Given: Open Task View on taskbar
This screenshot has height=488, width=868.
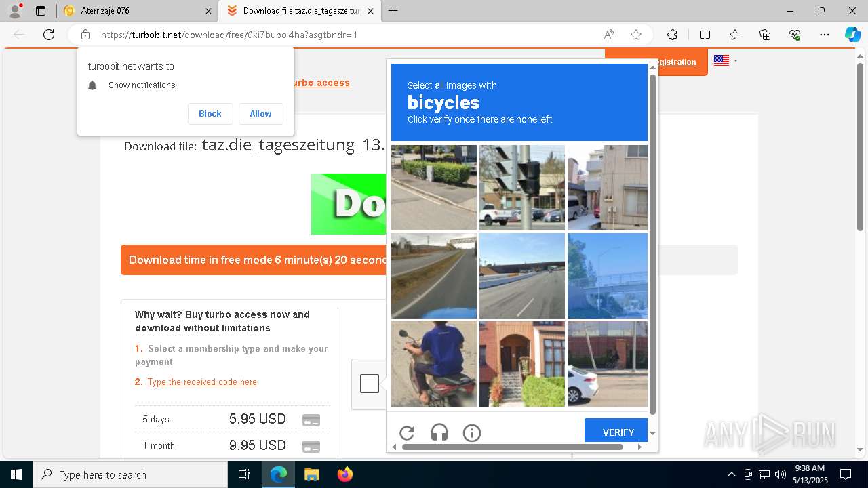Looking at the screenshot, I should pyautogui.click(x=244, y=474).
